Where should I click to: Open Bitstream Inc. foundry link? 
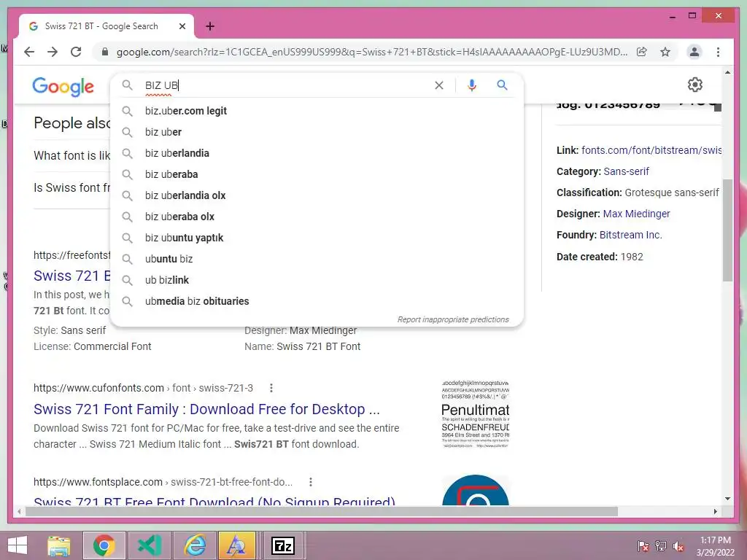(x=631, y=236)
